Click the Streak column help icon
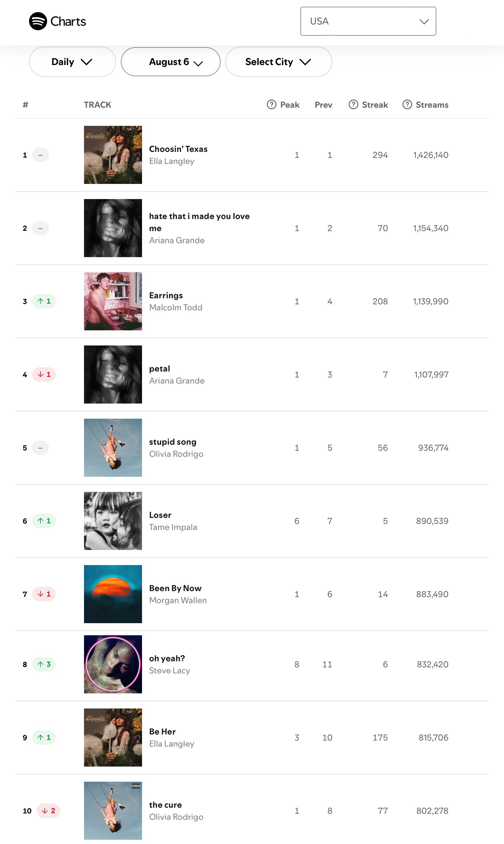Screen dimensions: 504x844 click(x=353, y=104)
